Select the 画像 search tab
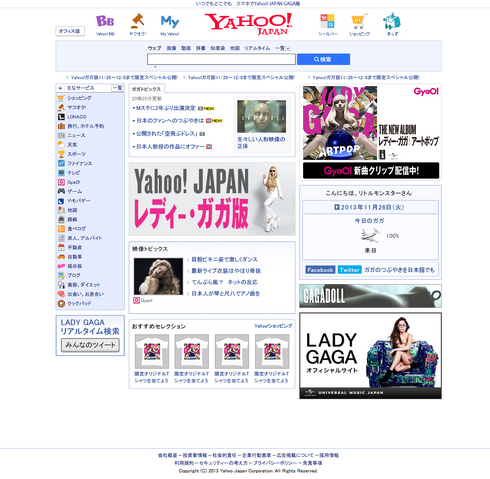This screenshot has width=490, height=479. click(x=171, y=48)
